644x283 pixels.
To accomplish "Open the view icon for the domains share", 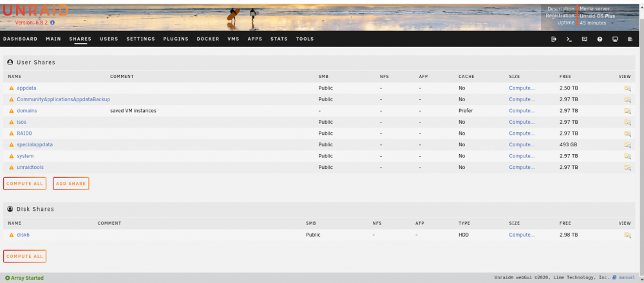I will point(627,111).
